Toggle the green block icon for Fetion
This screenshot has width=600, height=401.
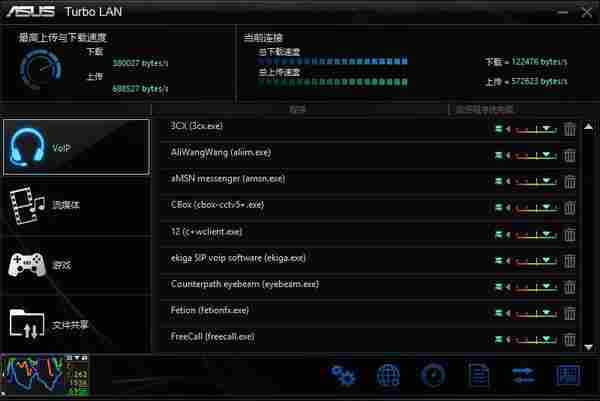498,313
